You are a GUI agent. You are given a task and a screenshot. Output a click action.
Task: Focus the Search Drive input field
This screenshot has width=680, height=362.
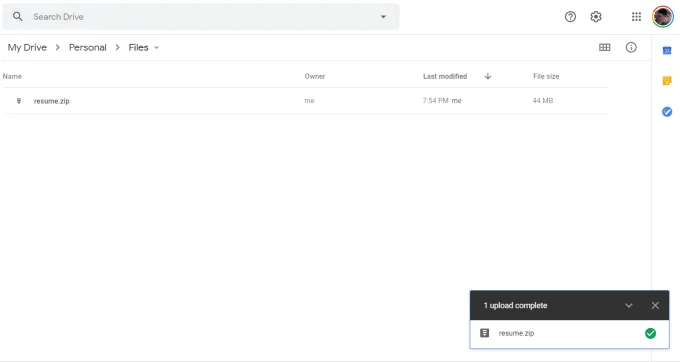[x=202, y=16]
